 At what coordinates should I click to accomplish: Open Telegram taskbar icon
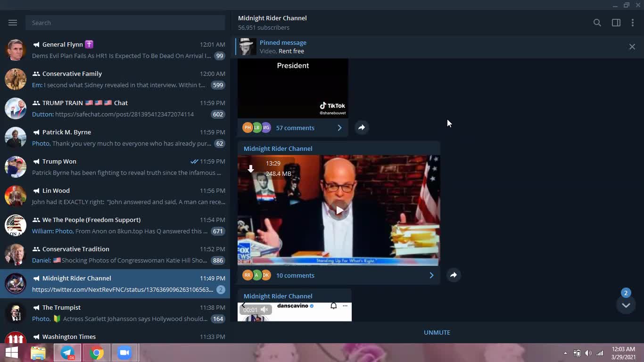pyautogui.click(x=67, y=353)
